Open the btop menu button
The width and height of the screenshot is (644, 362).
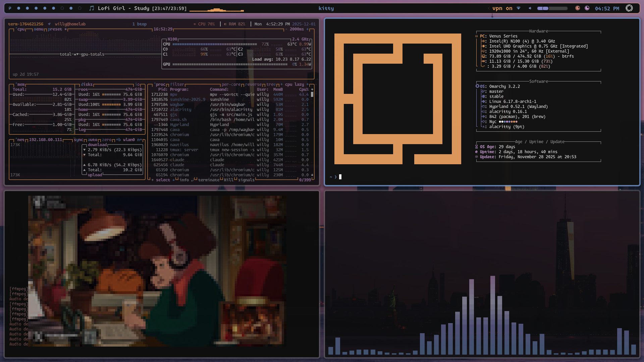(39, 29)
